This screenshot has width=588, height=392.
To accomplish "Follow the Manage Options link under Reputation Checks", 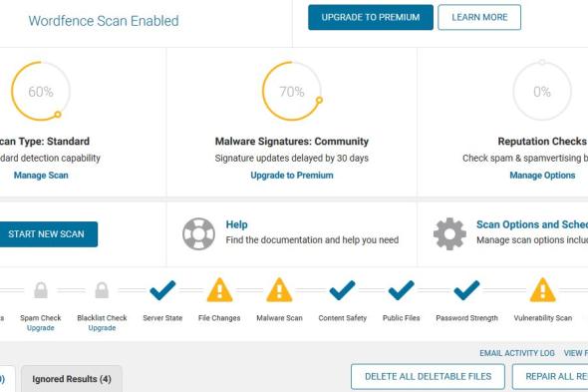I will coord(542,176).
